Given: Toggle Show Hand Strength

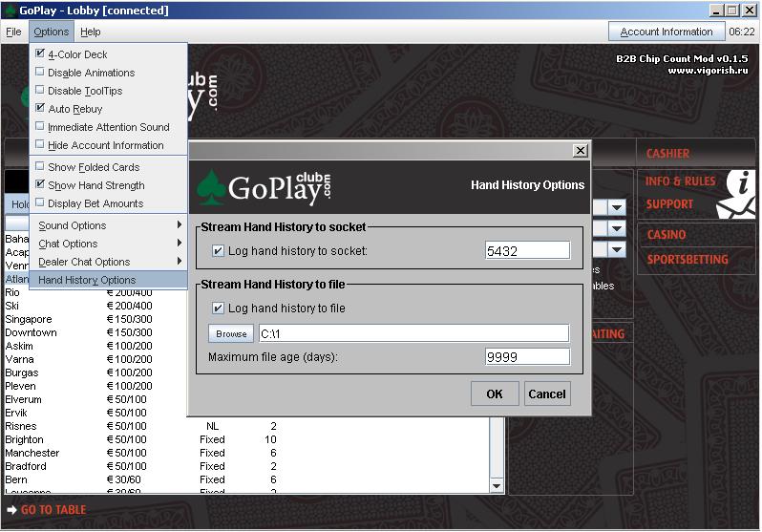Looking at the screenshot, I should 40,184.
